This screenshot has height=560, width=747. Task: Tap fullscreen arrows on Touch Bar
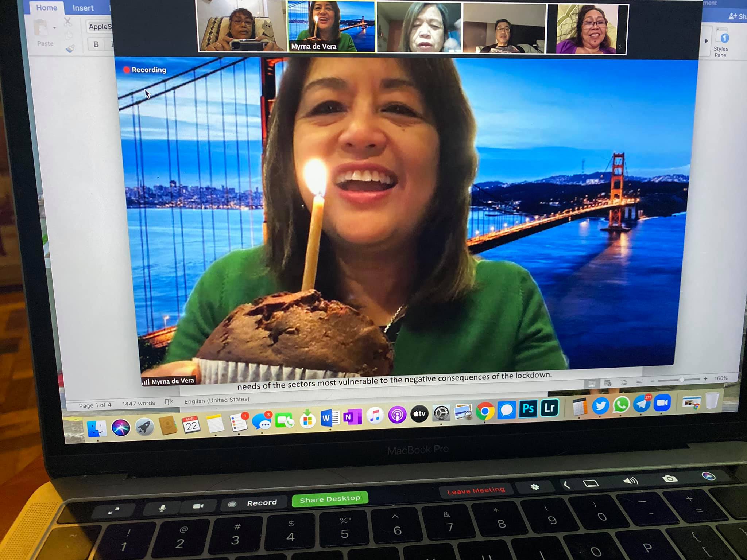[x=113, y=511]
